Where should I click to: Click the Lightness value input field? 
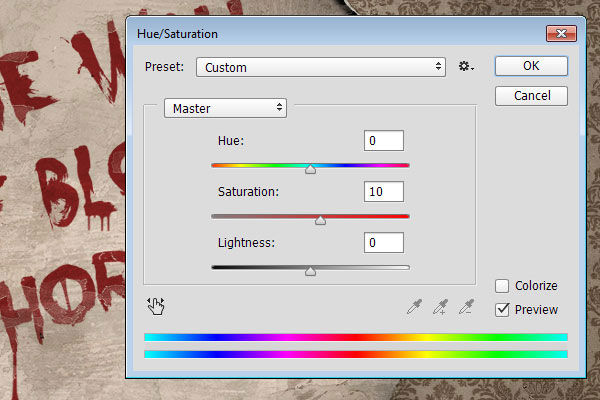384,242
